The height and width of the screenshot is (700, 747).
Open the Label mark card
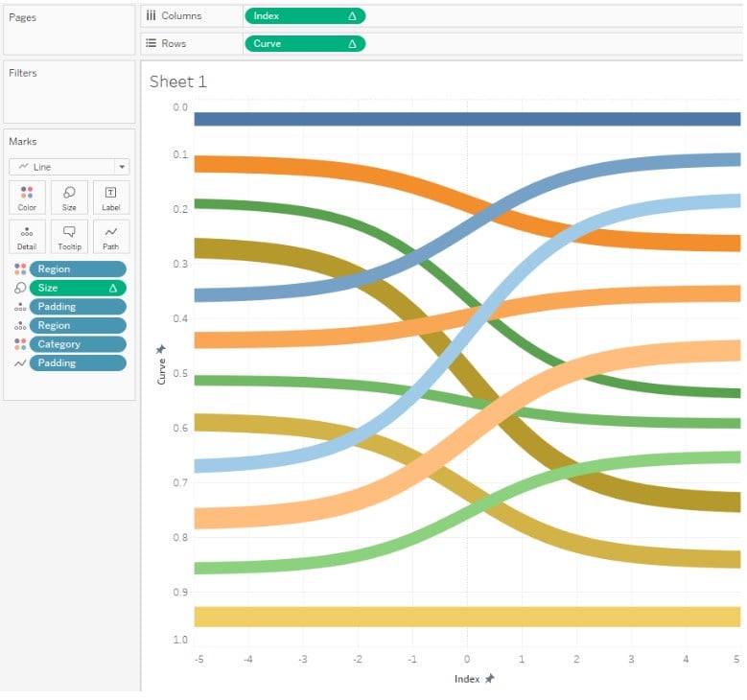(x=111, y=198)
